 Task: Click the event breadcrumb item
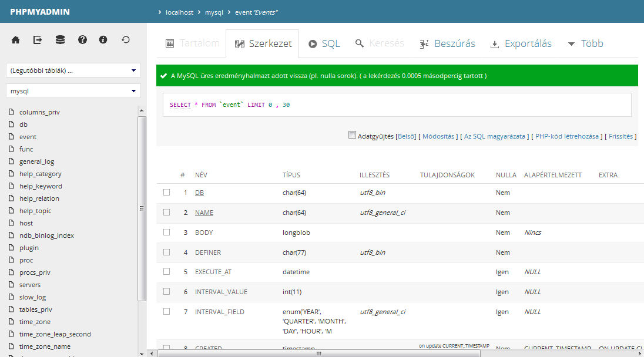pyautogui.click(x=256, y=12)
